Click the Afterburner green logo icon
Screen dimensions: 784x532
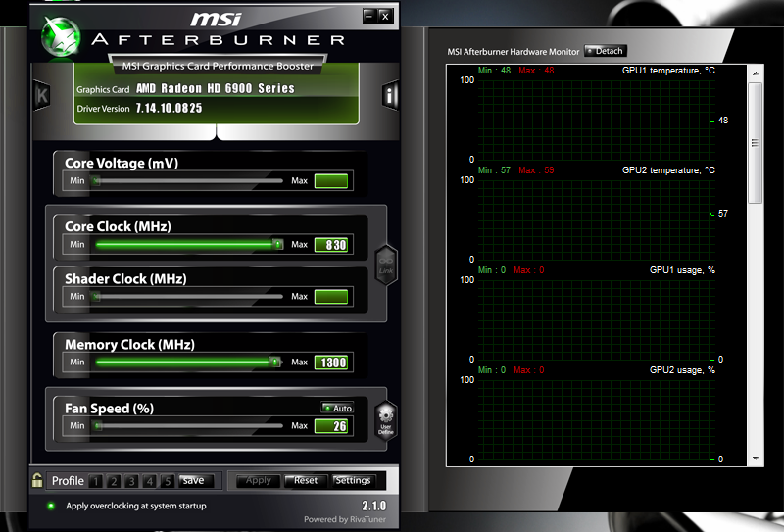[61, 36]
